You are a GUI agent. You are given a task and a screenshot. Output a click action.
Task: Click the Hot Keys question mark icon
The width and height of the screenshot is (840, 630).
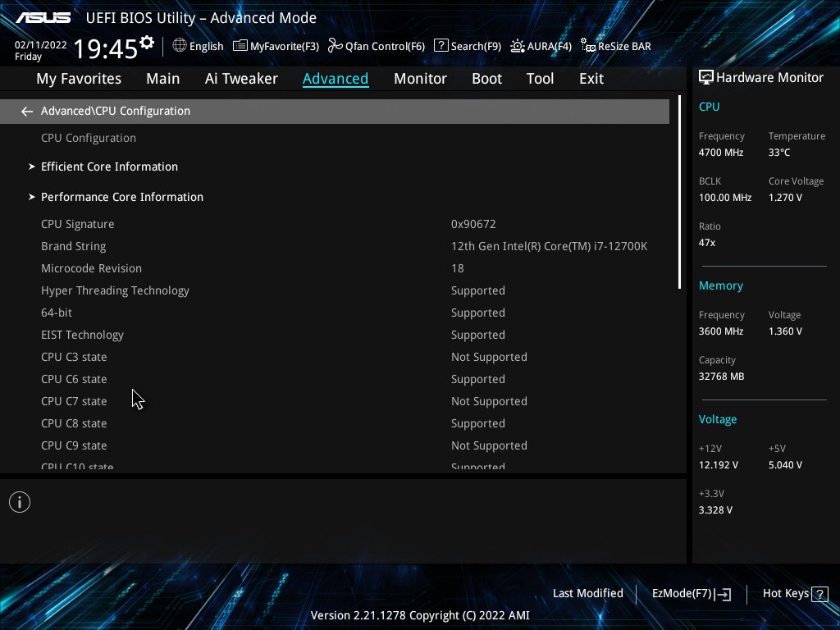click(819, 594)
